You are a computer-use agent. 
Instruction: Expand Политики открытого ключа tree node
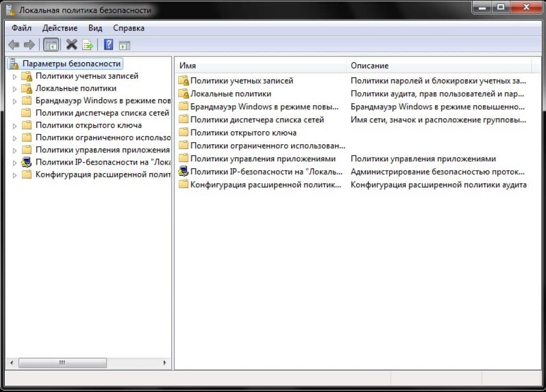(14, 126)
